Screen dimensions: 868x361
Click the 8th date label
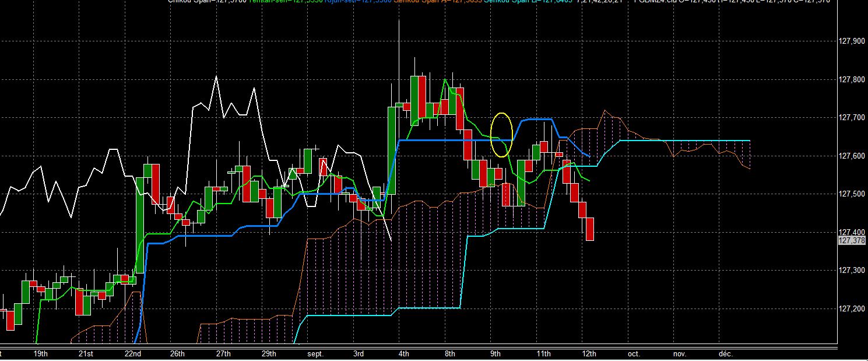pyautogui.click(x=449, y=354)
